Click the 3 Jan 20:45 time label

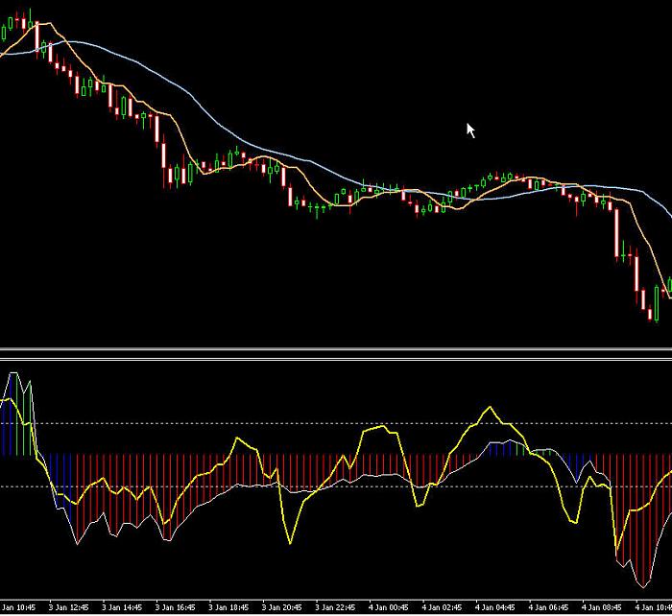coord(281,607)
